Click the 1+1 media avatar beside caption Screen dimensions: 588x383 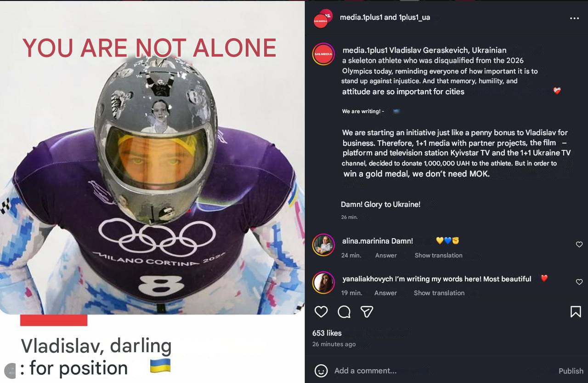click(323, 54)
